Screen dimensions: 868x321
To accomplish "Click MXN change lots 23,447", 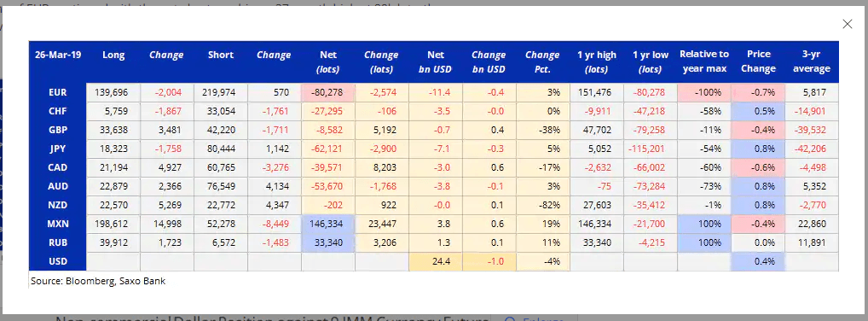I will coord(382,224).
